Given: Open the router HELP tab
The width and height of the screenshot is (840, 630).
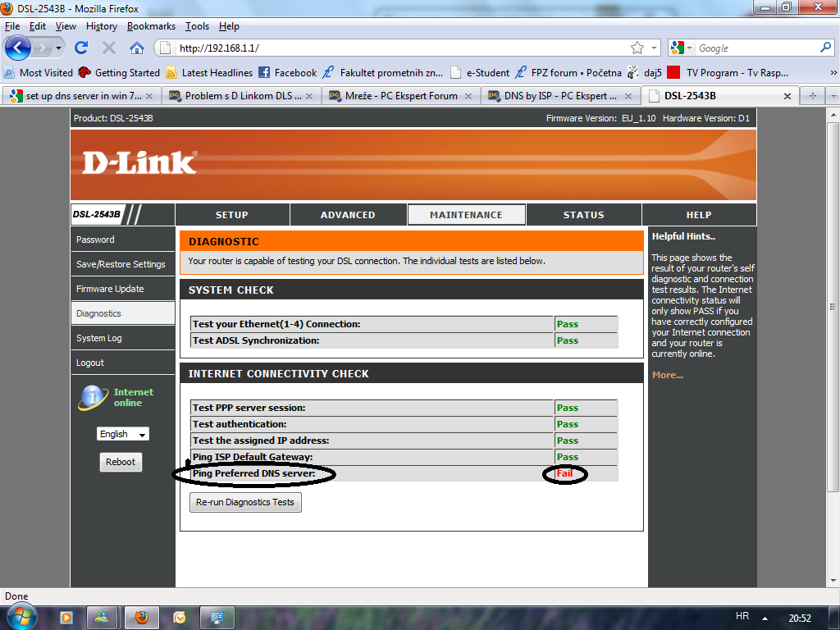Looking at the screenshot, I should click(x=699, y=215).
